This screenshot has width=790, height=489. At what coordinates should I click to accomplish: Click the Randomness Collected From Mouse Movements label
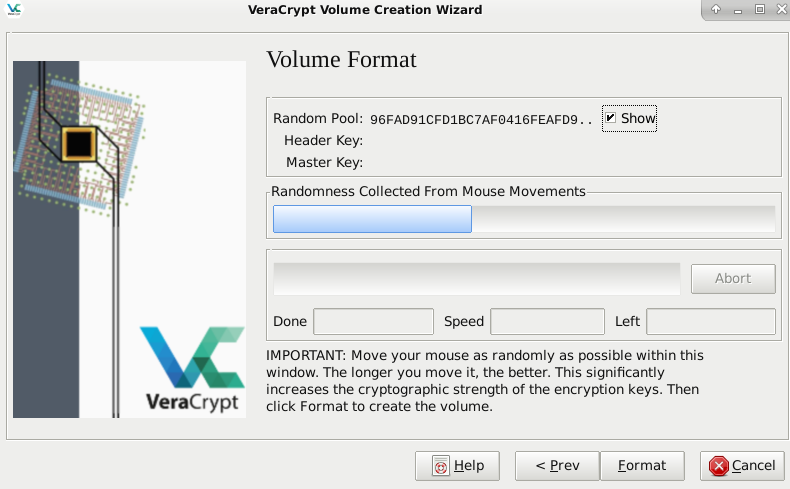click(x=428, y=191)
